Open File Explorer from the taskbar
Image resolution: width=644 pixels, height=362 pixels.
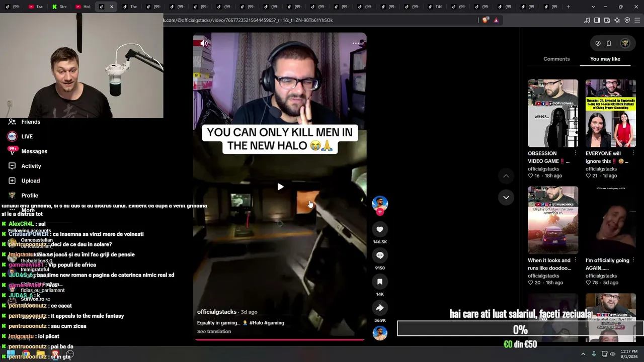click(40, 354)
